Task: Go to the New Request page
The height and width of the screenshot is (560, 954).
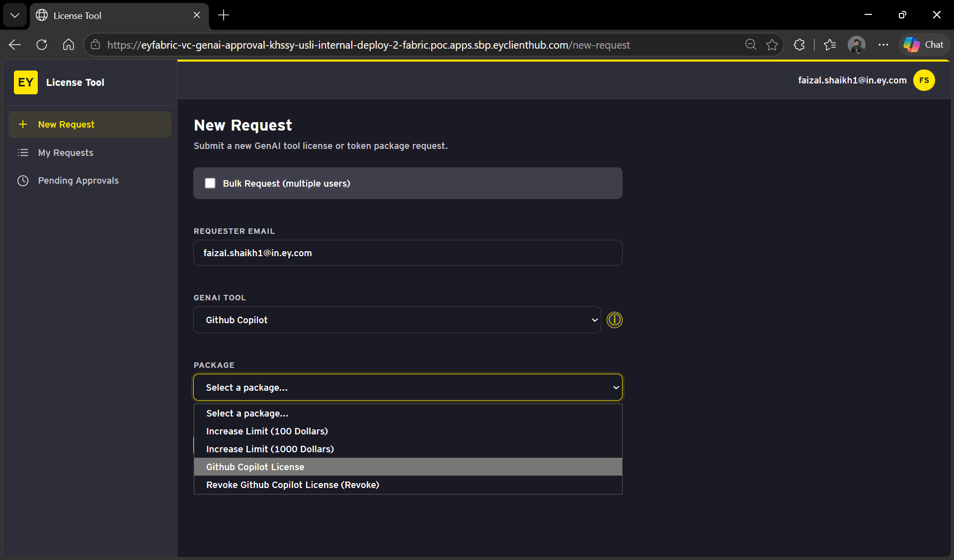Action: click(x=90, y=124)
